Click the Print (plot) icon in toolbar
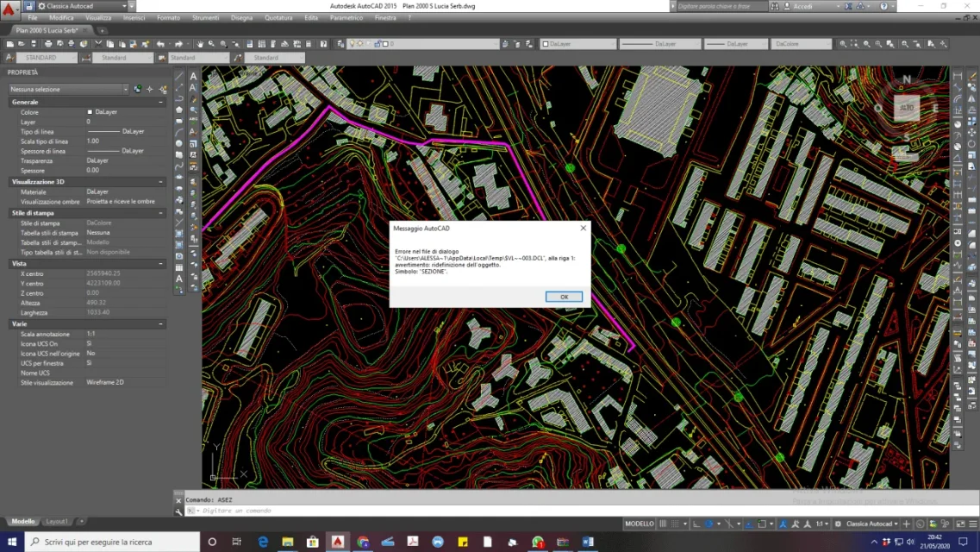 pyautogui.click(x=48, y=44)
